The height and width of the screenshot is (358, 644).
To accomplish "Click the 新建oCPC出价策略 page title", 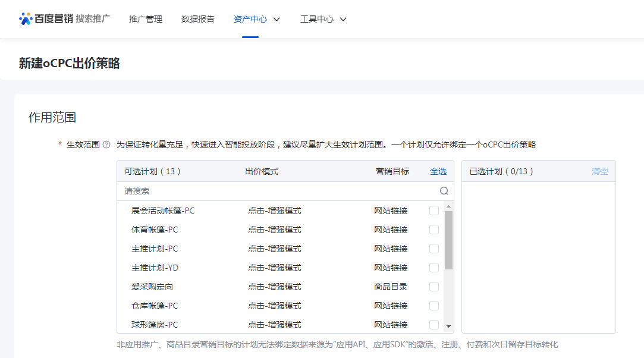I will pos(70,63).
